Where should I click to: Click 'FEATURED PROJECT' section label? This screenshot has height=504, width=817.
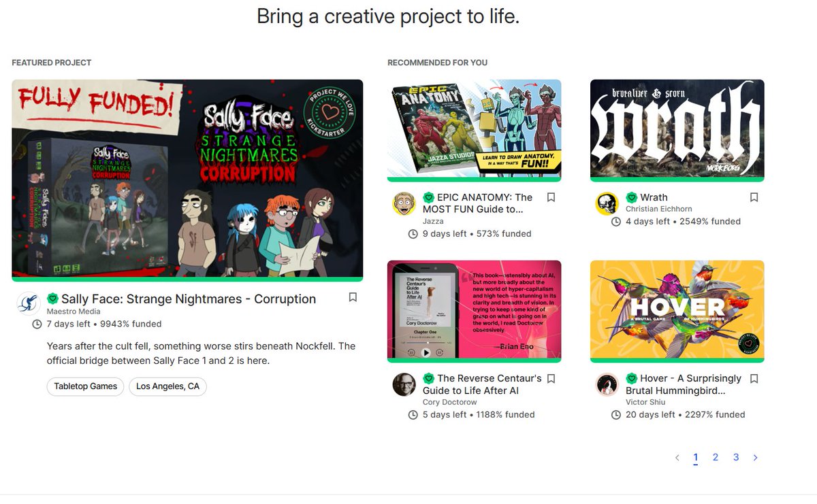[x=52, y=63]
